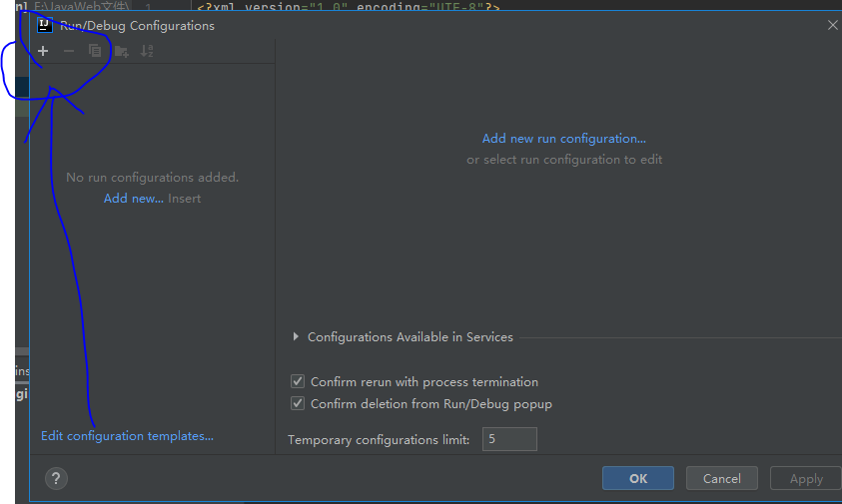
Task: Toggle Confirm rerun with process termination
Action: (x=298, y=381)
